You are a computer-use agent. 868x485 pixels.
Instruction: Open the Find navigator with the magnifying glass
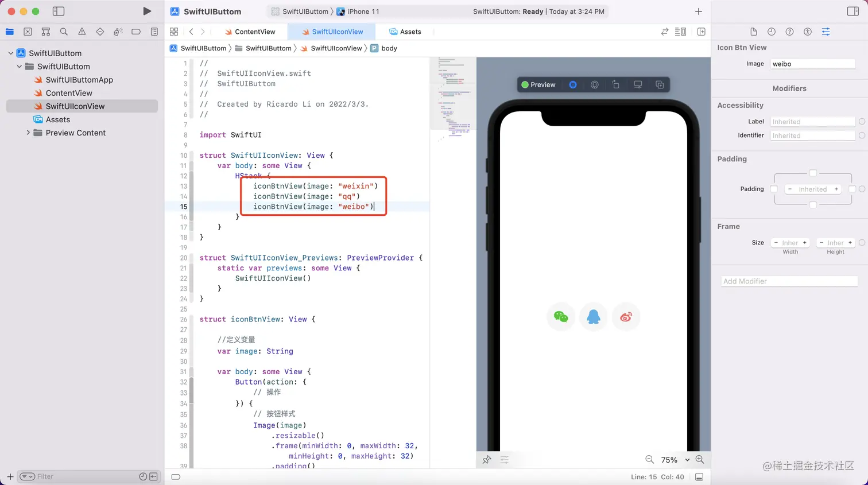[x=64, y=32]
